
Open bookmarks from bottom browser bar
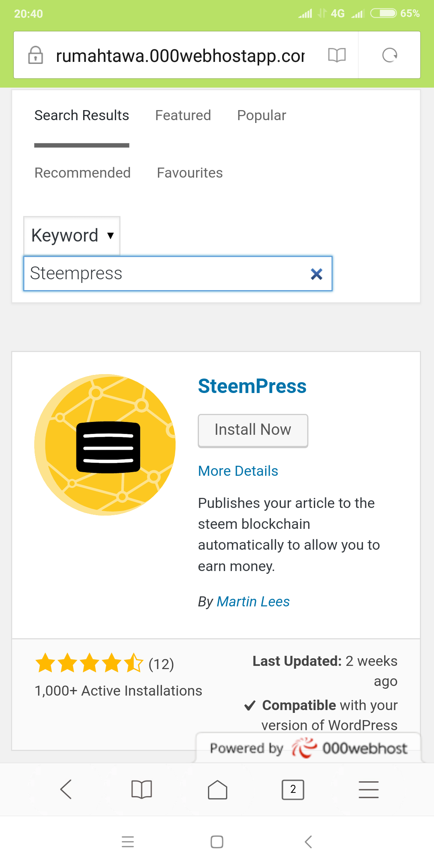(x=141, y=790)
